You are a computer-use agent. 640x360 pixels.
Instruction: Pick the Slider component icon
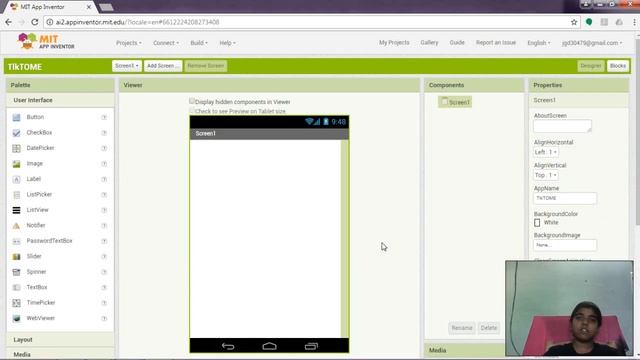16,257
